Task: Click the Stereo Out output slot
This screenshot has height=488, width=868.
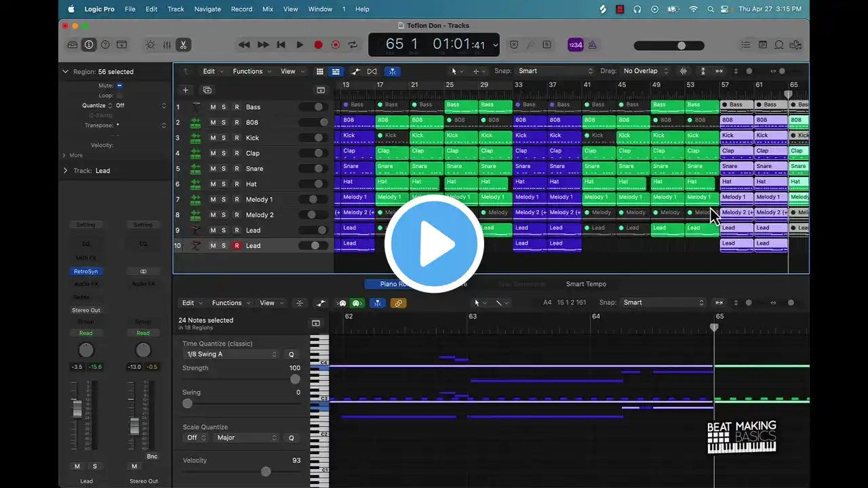Action: (85, 310)
